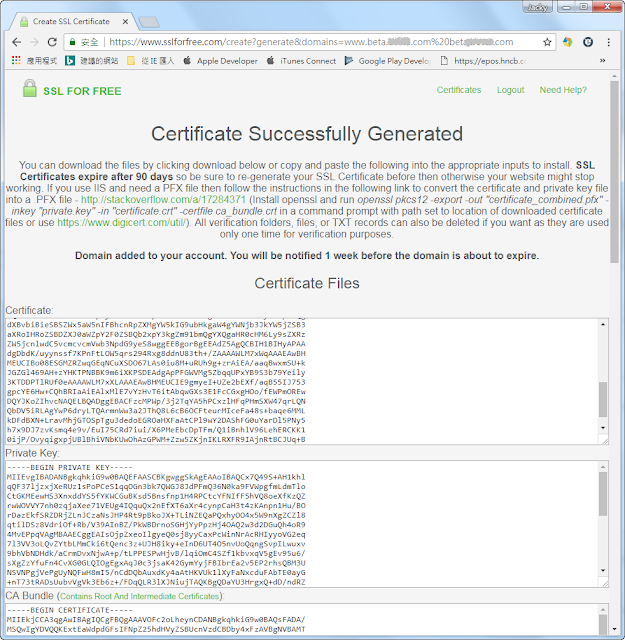
Task: Click the Logout link
Action: [x=510, y=90]
